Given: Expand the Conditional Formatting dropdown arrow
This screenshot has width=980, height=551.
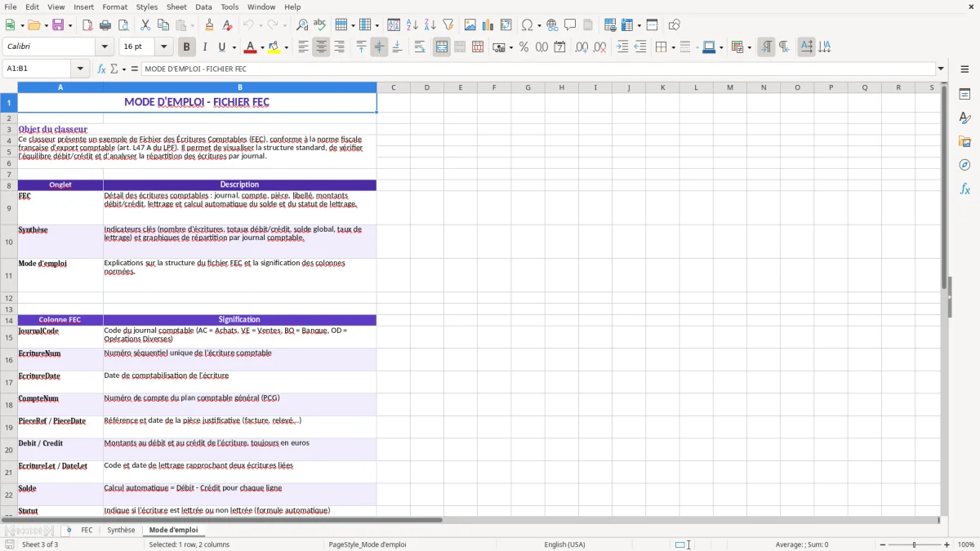Looking at the screenshot, I should tap(749, 47).
